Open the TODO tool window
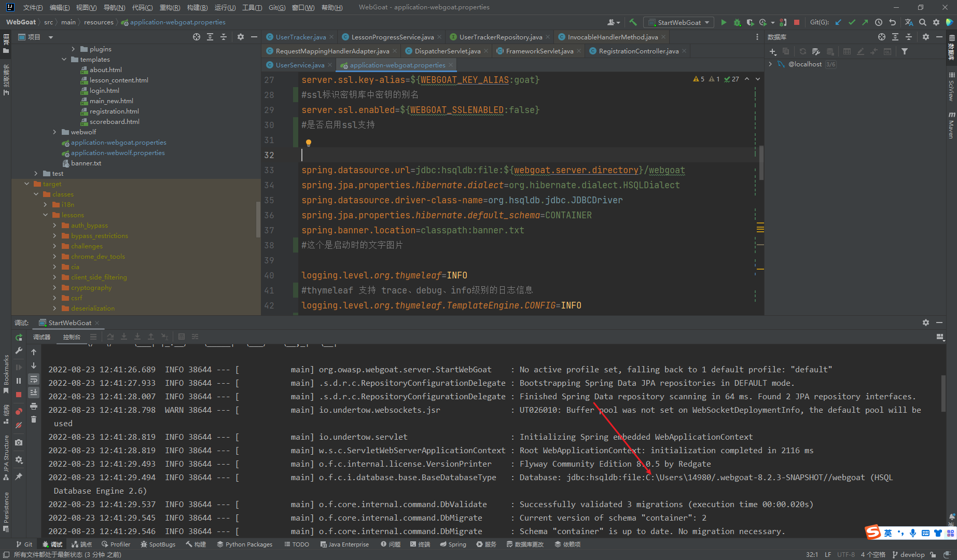The height and width of the screenshot is (560, 957). point(297,544)
